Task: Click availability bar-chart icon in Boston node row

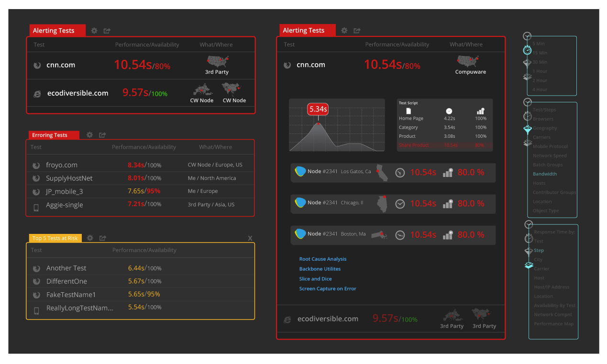Action: (x=448, y=235)
